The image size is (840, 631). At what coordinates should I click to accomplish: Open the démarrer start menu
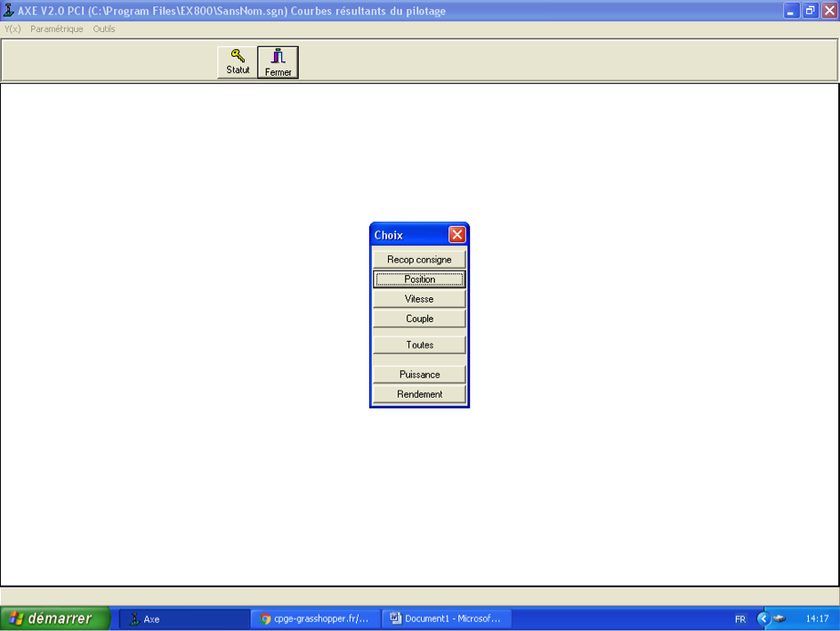point(54,619)
